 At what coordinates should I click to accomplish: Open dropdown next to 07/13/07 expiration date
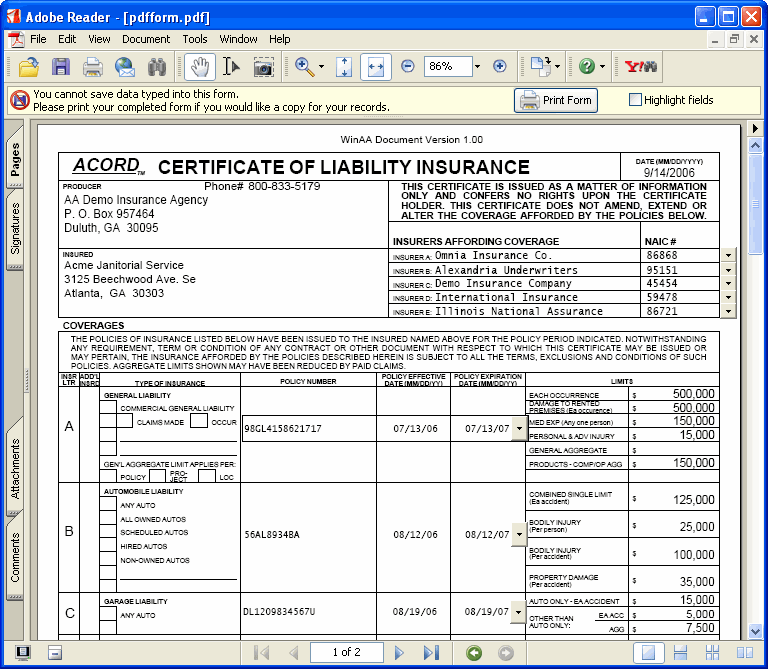[x=519, y=429]
